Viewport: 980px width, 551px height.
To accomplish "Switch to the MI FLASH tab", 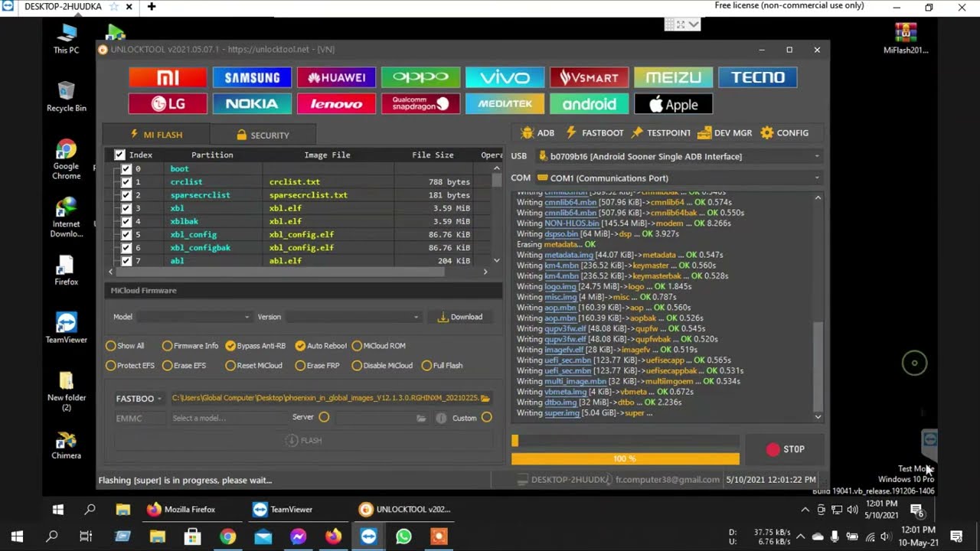I will click(x=156, y=135).
